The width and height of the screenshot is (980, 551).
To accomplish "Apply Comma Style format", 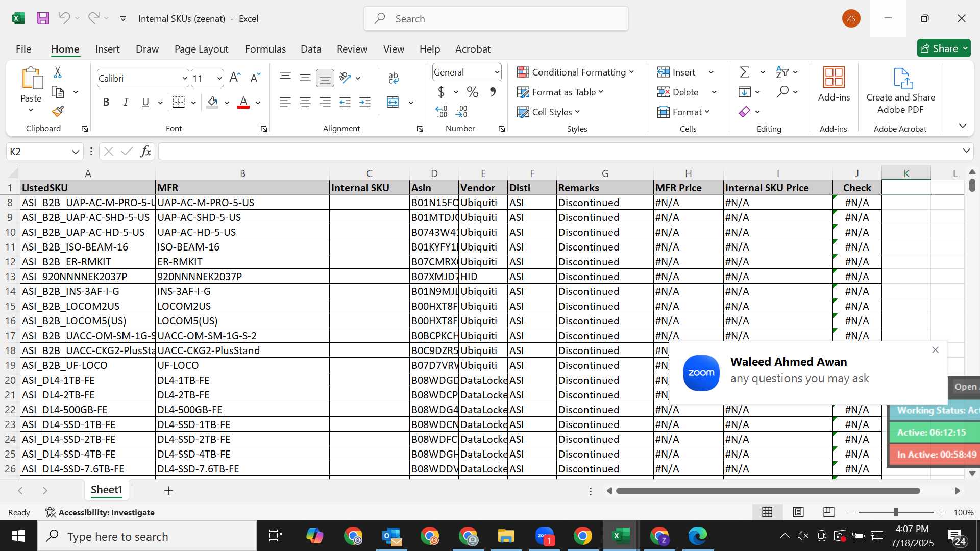I will 493,92.
